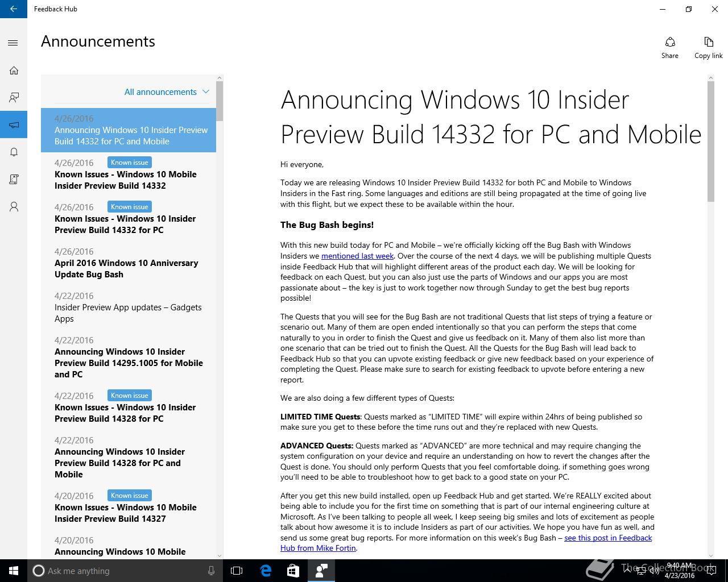Select the Announcements megaphone icon
Screen dimensions: 728x582
(14, 124)
